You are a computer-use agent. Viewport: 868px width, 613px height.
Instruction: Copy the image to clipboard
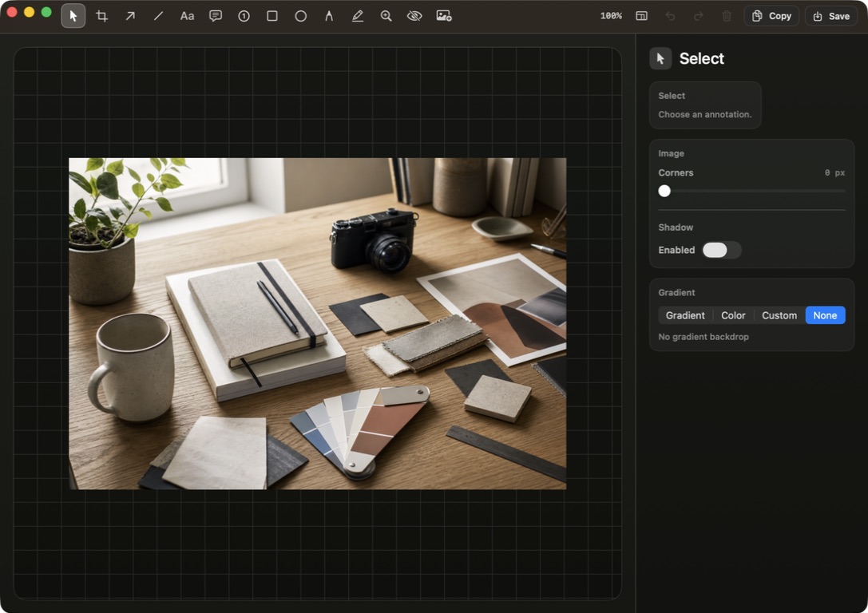click(771, 16)
